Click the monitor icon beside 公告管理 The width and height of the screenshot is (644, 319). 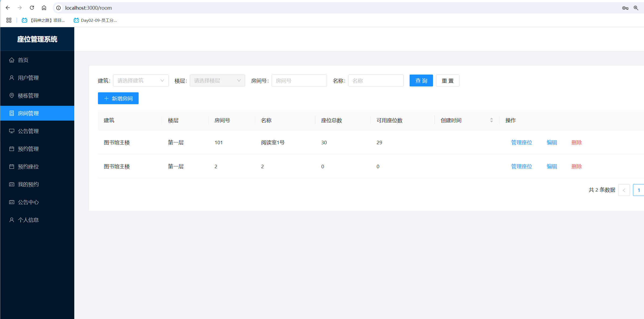(x=12, y=131)
